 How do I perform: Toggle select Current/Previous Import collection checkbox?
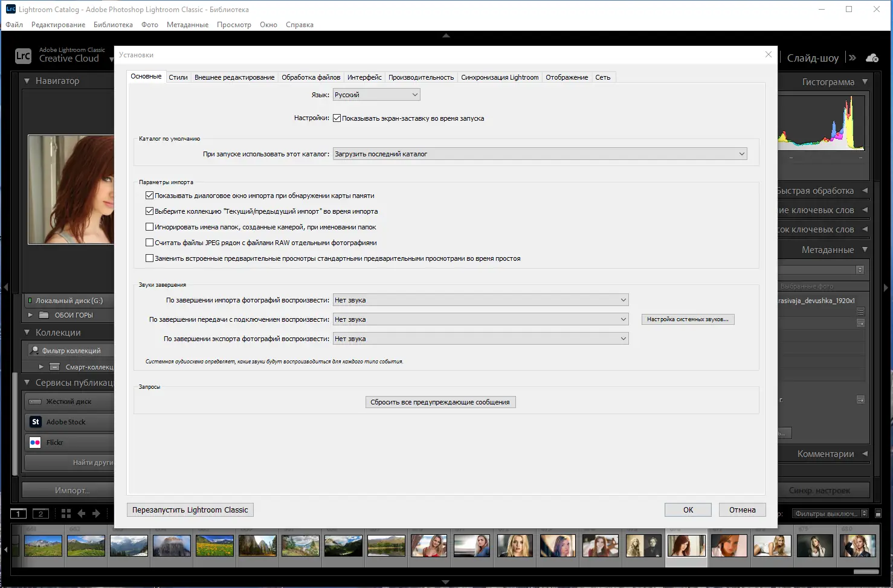pyautogui.click(x=150, y=211)
